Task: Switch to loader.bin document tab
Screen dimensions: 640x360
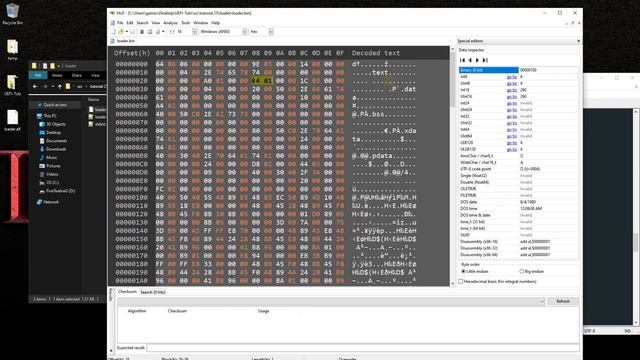Action: point(122,41)
